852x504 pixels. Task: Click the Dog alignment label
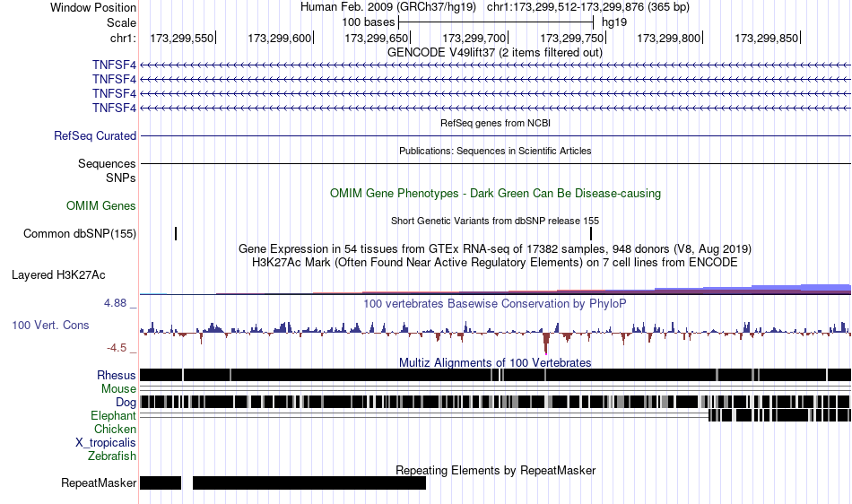tap(126, 403)
